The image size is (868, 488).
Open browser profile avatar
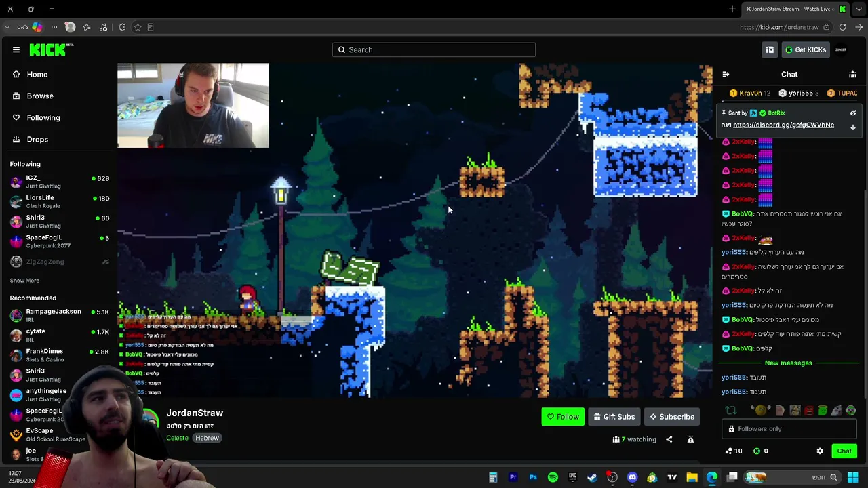(x=70, y=27)
